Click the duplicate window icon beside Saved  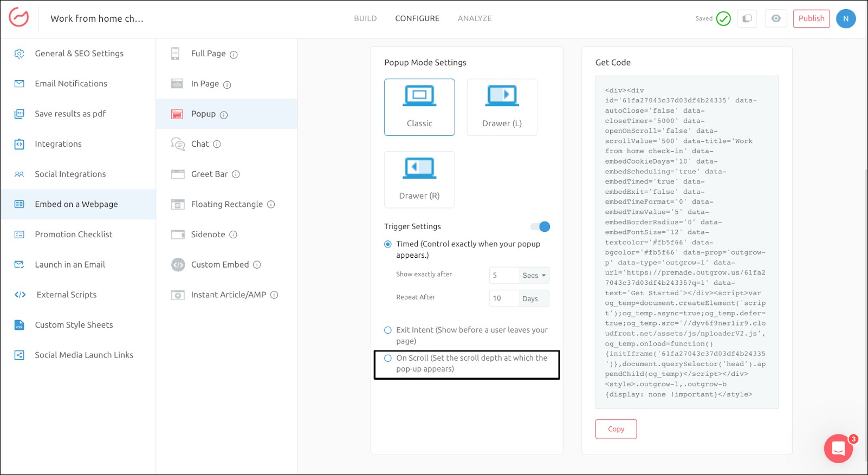point(747,18)
